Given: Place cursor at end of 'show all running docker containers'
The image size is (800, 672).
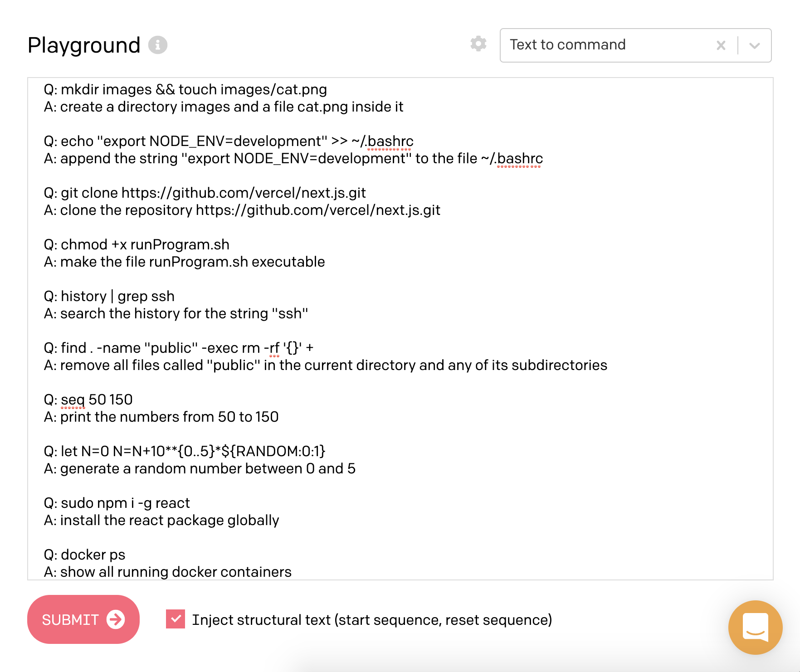Looking at the screenshot, I should coord(292,572).
